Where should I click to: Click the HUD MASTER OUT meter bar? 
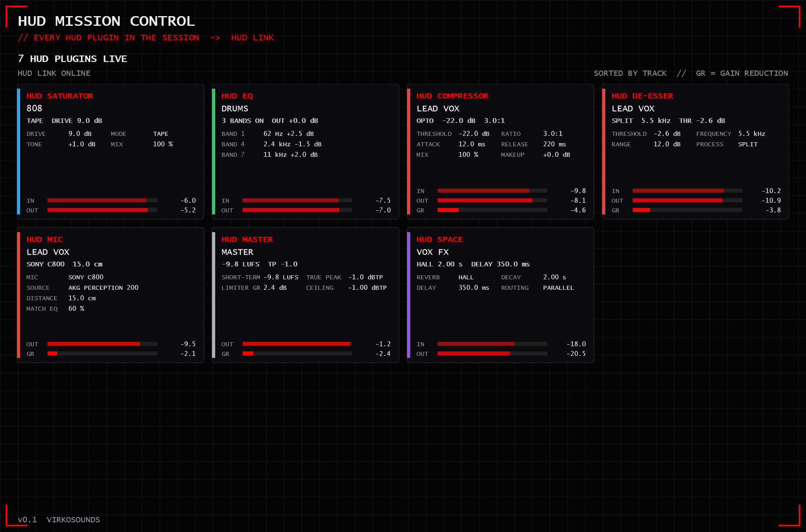click(297, 344)
